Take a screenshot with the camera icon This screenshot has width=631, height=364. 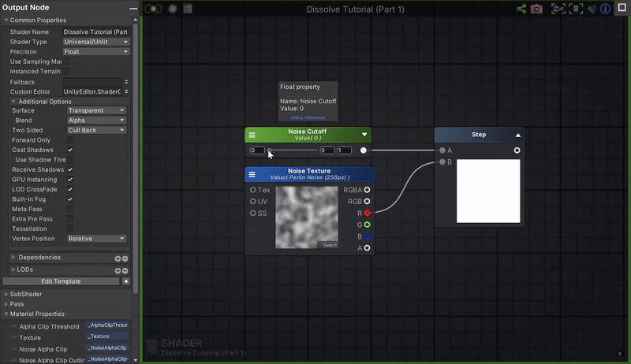click(x=536, y=9)
